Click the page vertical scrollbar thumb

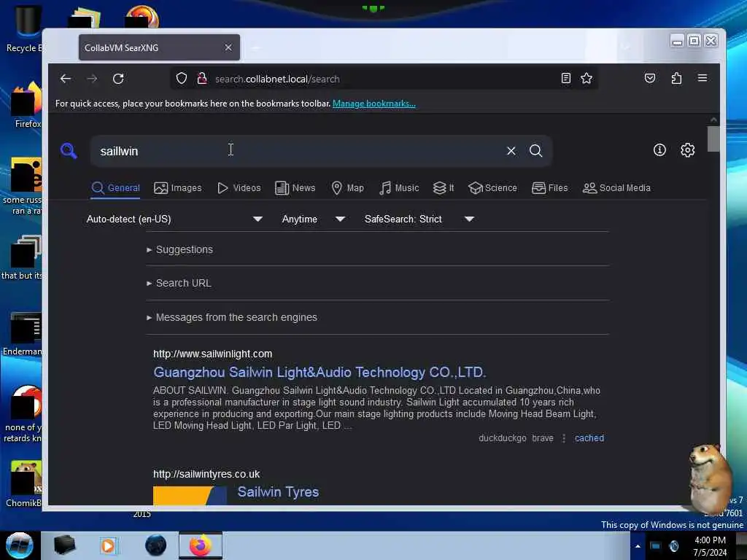[713, 139]
